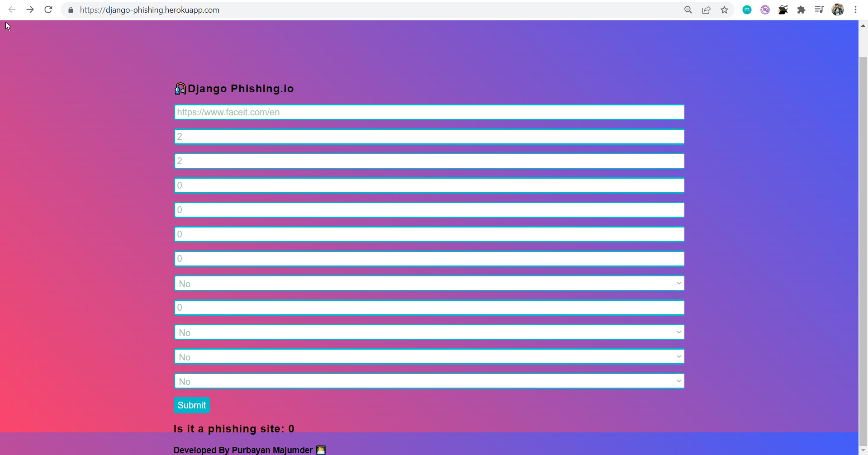Viewport: 868px width, 455px height.
Task: Click the back navigation arrow
Action: pos(12,9)
